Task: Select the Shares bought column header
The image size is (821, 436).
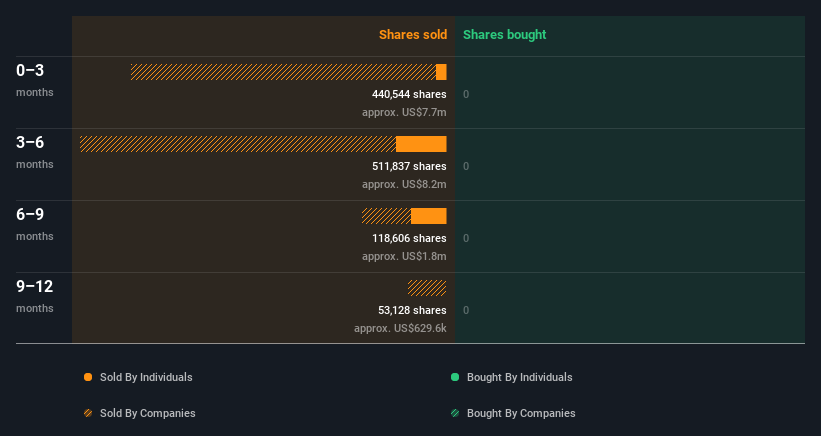Action: coord(504,35)
